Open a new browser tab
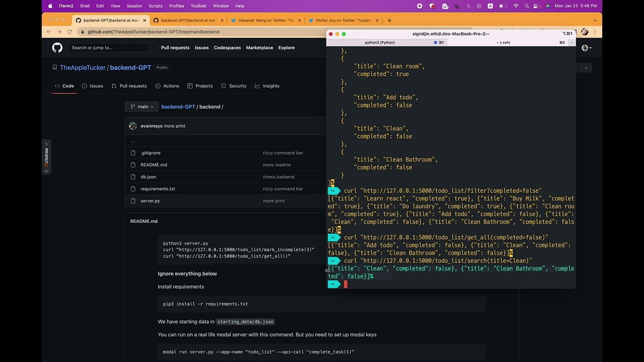The width and height of the screenshot is (644, 362). click(389, 21)
